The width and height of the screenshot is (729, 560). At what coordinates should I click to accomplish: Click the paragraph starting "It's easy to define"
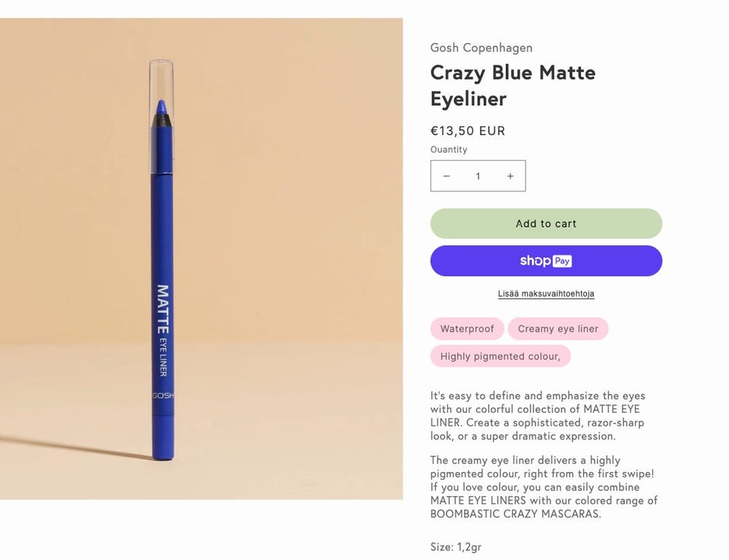pyautogui.click(x=538, y=416)
